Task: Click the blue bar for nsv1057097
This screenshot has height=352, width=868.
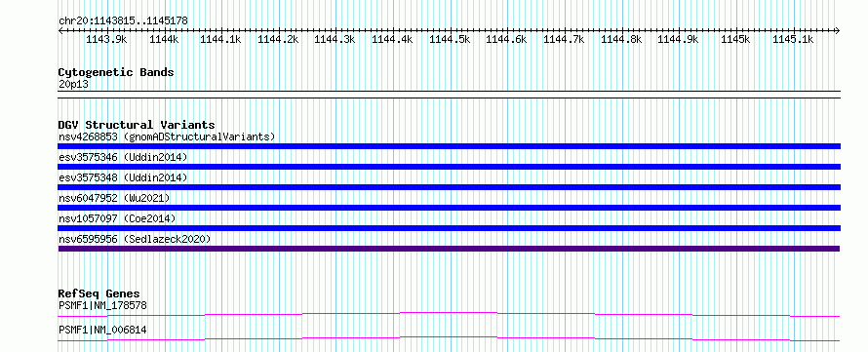Action: pos(449,228)
